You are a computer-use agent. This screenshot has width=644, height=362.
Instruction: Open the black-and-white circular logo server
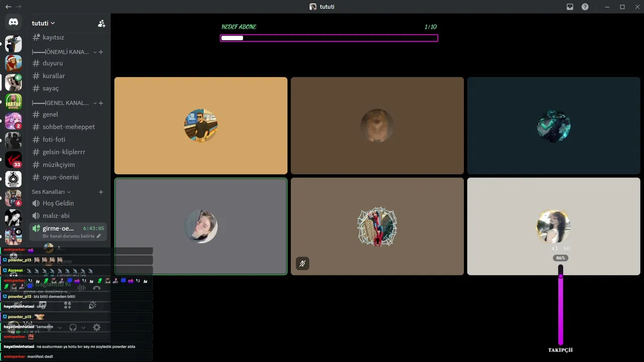click(x=14, y=179)
